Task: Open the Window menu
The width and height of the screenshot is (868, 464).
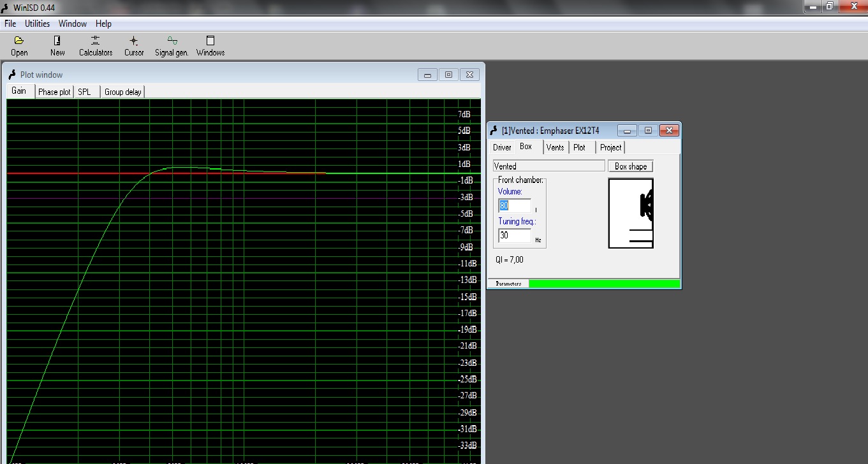Action: point(73,24)
